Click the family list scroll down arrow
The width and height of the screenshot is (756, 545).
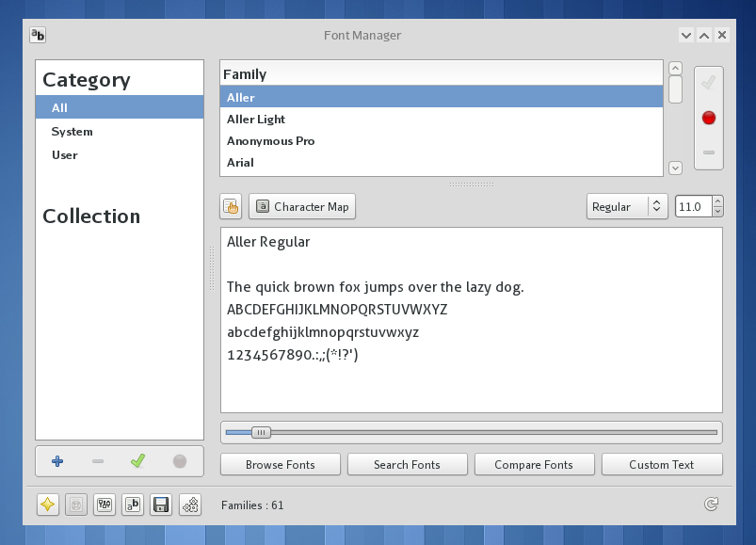coord(675,168)
